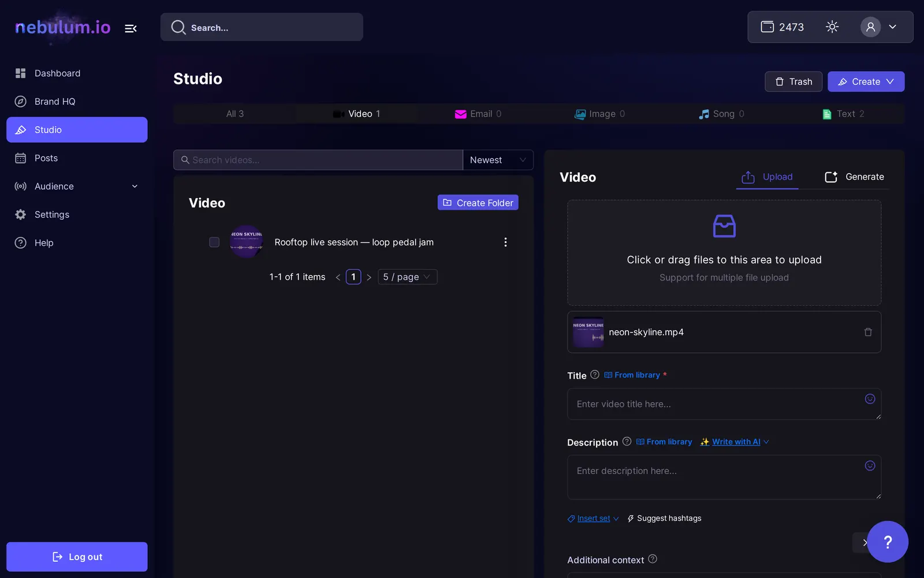Screen dimensions: 924x578
Task: Click the upload drop area inbox icon
Action: [x=724, y=226]
